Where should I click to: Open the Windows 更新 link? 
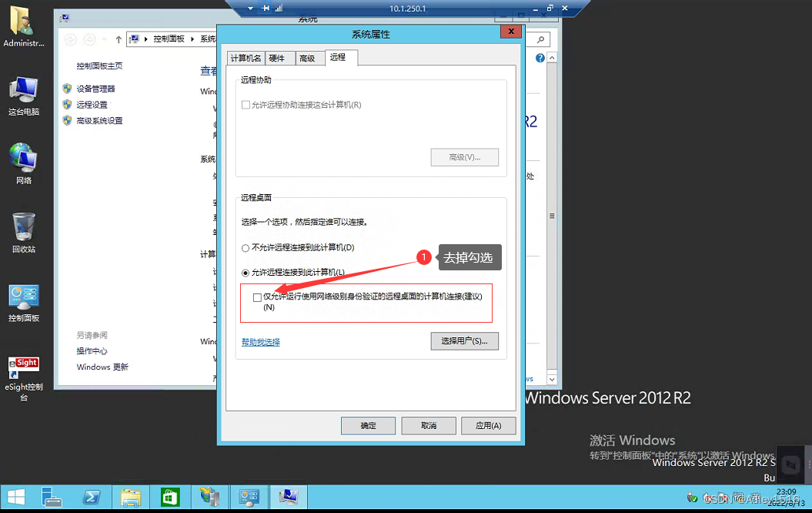pyautogui.click(x=102, y=367)
